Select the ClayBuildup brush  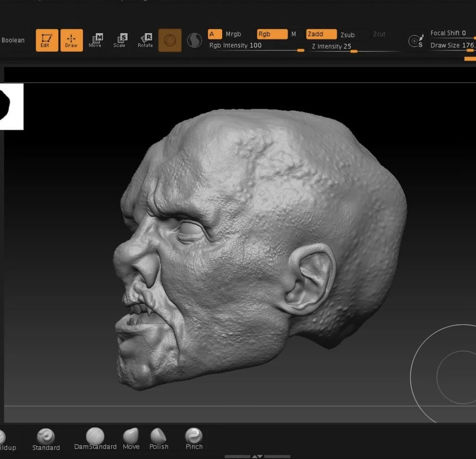7,439
